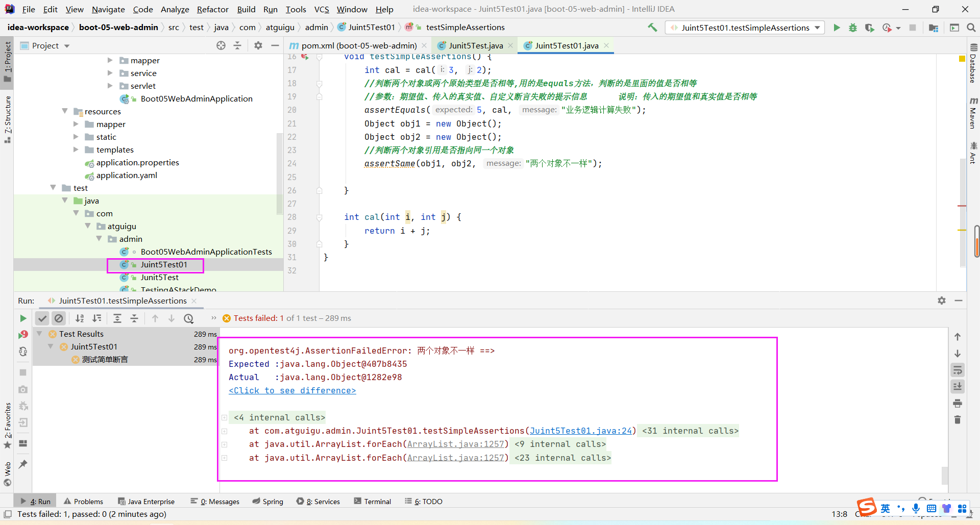This screenshot has height=525, width=980.
Task: Open the Terminal tool window button
Action: point(373,502)
